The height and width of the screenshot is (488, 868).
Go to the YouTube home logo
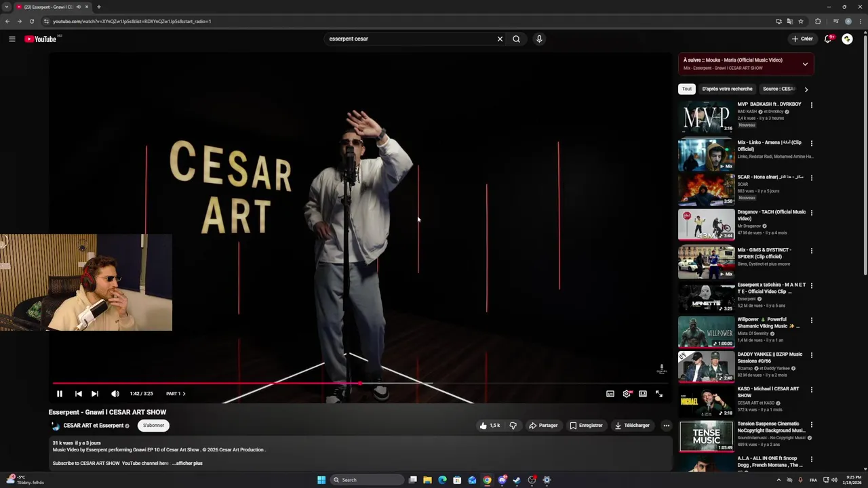click(41, 39)
